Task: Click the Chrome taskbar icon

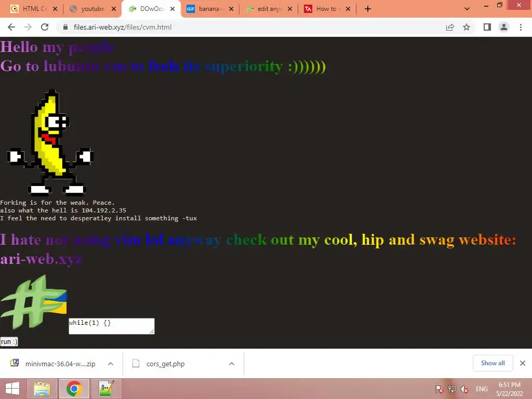Action: [74, 389]
